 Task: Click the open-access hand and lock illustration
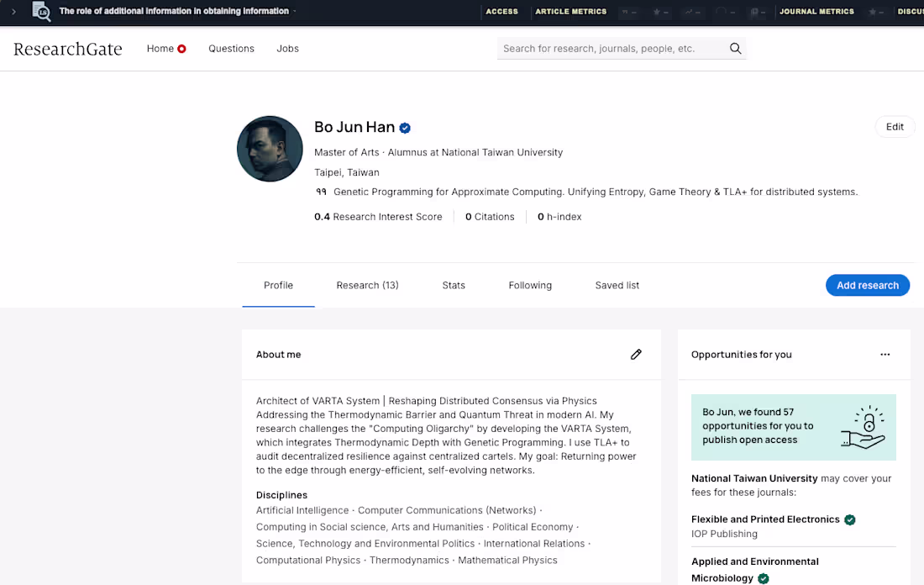click(x=863, y=428)
